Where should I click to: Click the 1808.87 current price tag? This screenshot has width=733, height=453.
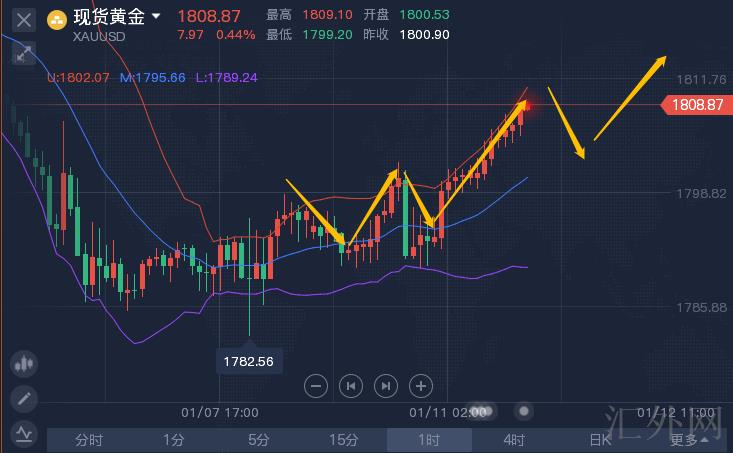click(x=696, y=104)
